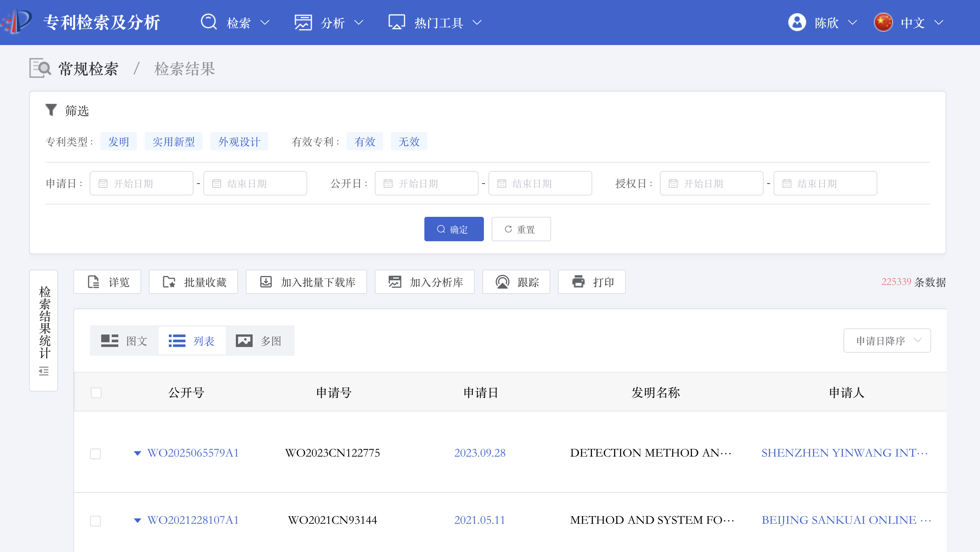
Task: Switch to 列表 list view
Action: [x=192, y=341]
